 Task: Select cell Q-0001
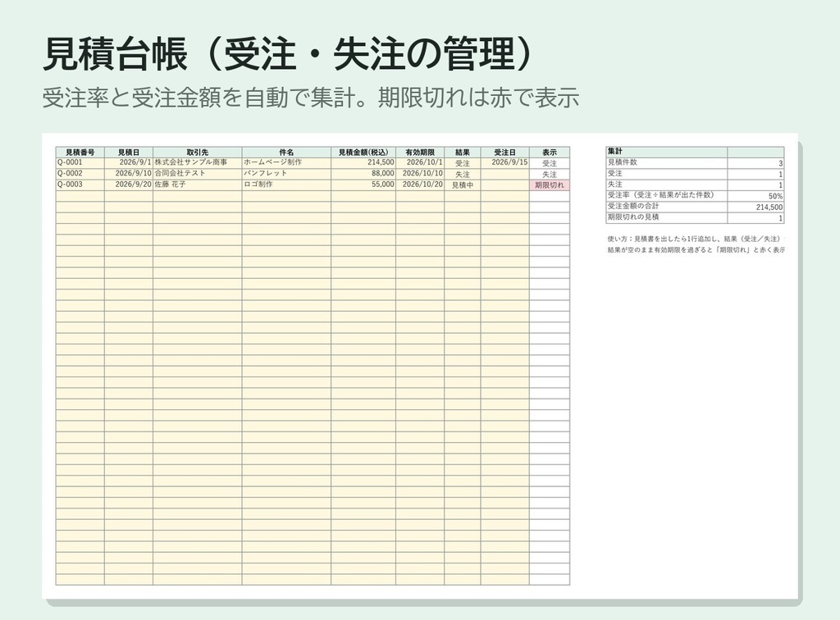[x=80, y=162]
